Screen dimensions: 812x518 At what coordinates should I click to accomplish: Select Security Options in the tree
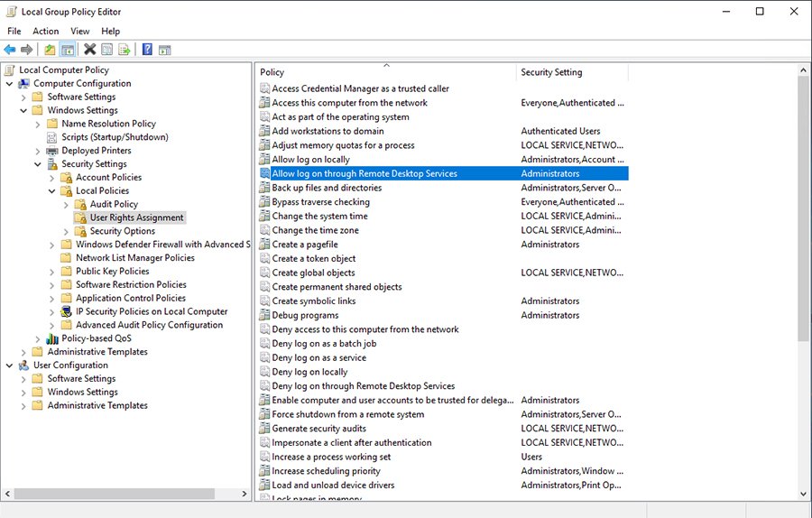tap(122, 231)
